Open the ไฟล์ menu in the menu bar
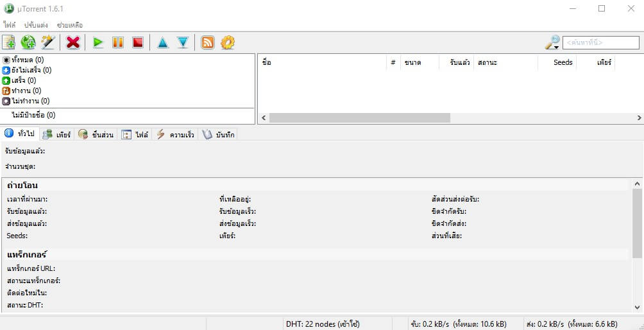 click(x=10, y=24)
